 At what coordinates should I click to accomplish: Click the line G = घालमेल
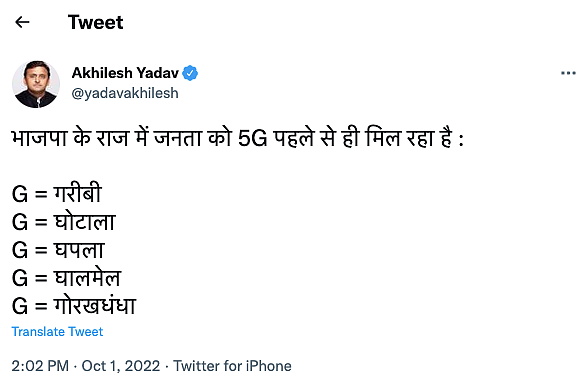[66, 278]
